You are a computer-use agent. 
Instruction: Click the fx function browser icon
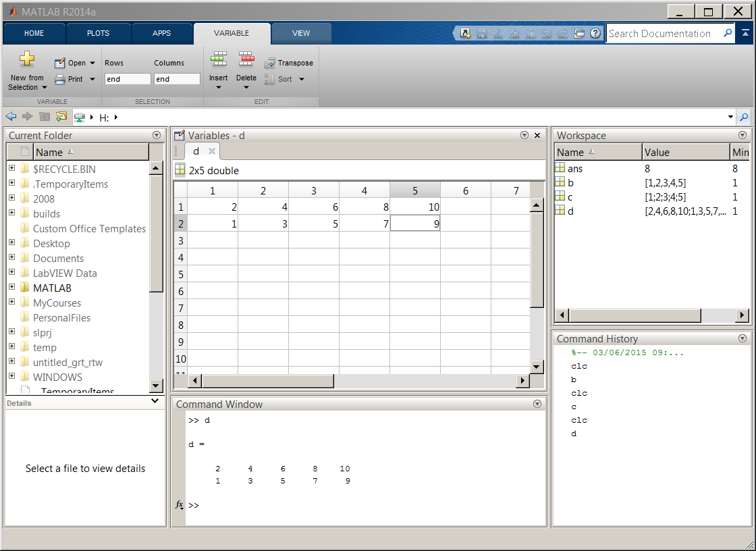pos(180,505)
